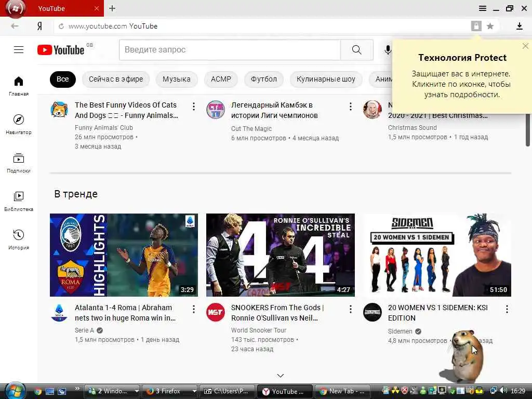Select the Сейчас в эфире chip
The image size is (532, 399).
116,79
